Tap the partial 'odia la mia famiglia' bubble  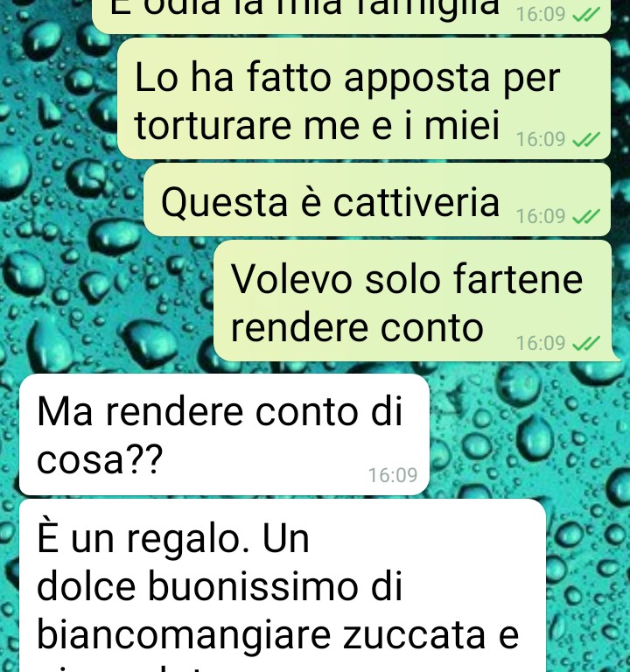(352, 17)
